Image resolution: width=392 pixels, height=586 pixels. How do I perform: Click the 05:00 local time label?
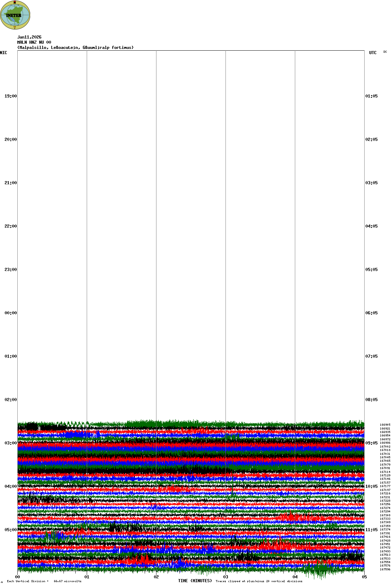click(10, 530)
